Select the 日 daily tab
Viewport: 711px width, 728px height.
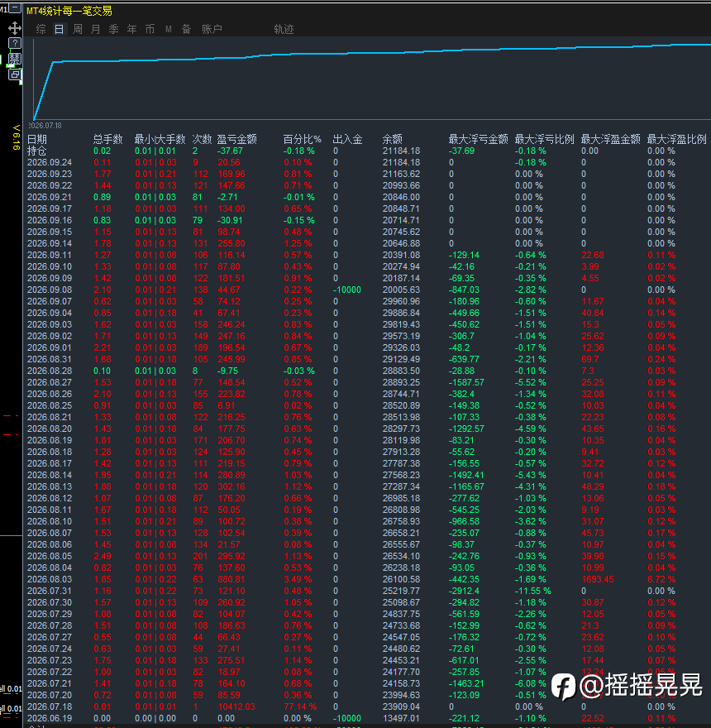tap(59, 29)
